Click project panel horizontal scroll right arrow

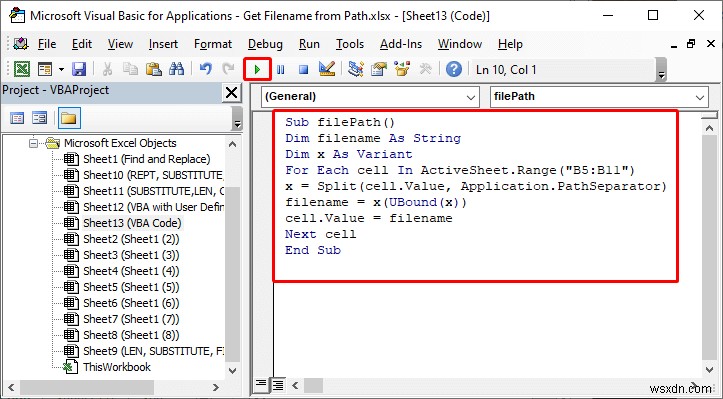point(215,387)
